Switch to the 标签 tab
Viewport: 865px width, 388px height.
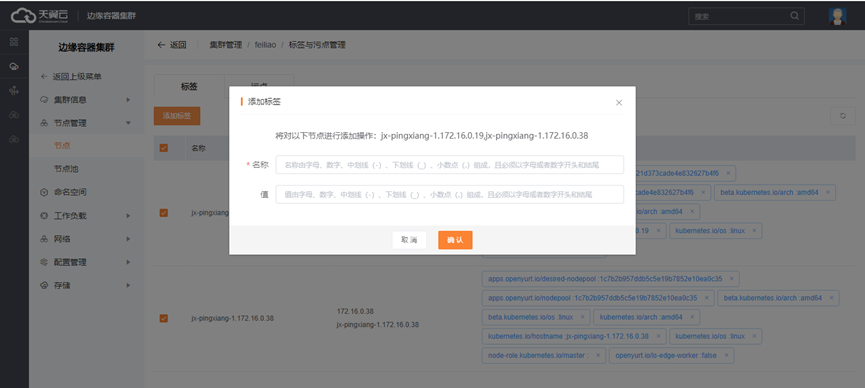(189, 87)
